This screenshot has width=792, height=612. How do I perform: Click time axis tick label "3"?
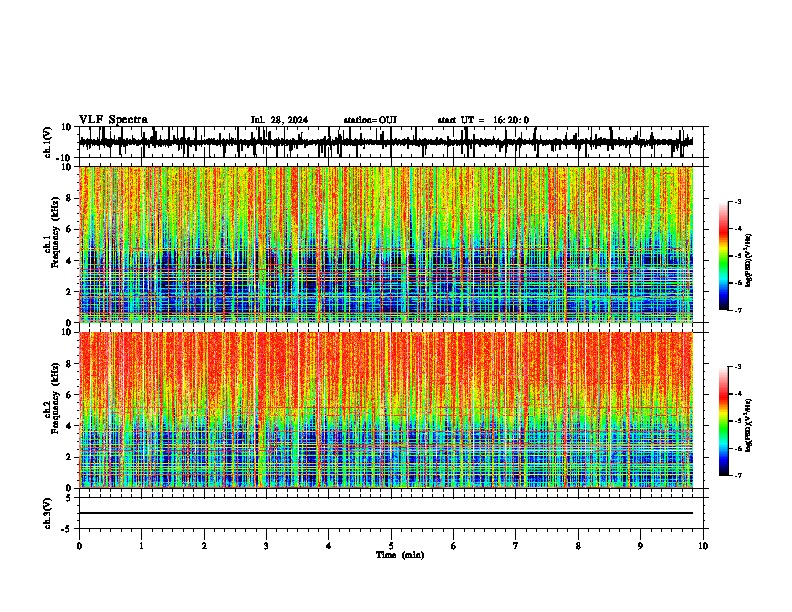(266, 546)
